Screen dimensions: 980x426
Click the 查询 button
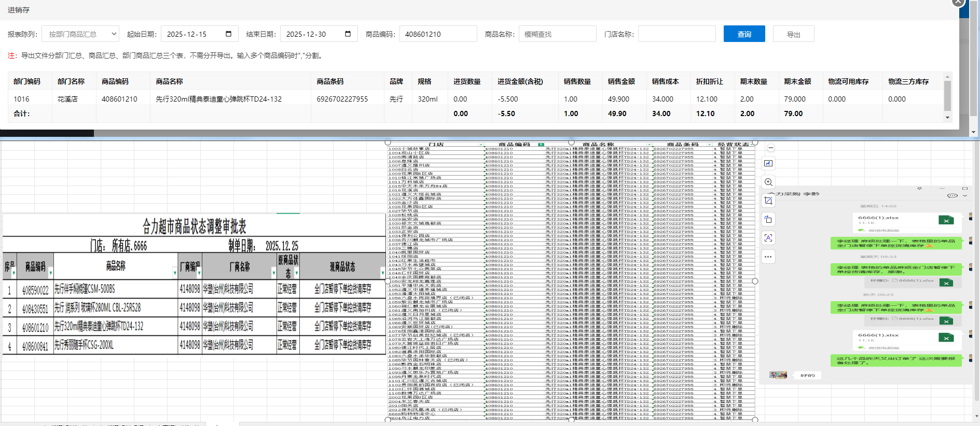[744, 34]
